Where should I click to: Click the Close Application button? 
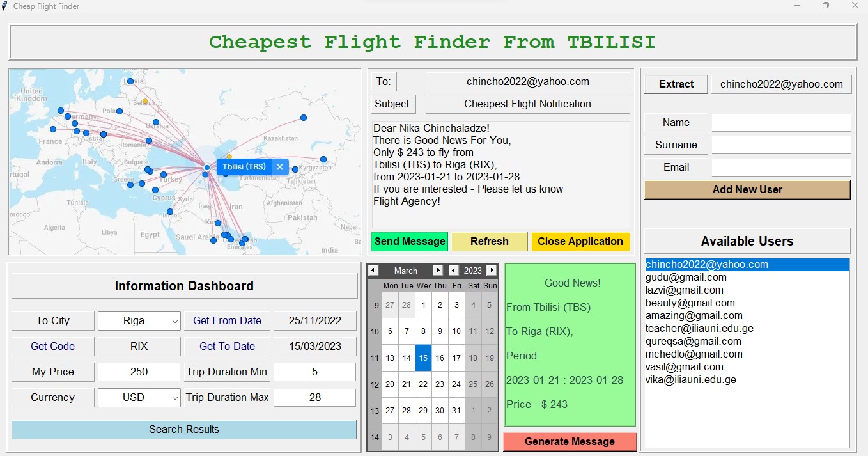point(580,241)
